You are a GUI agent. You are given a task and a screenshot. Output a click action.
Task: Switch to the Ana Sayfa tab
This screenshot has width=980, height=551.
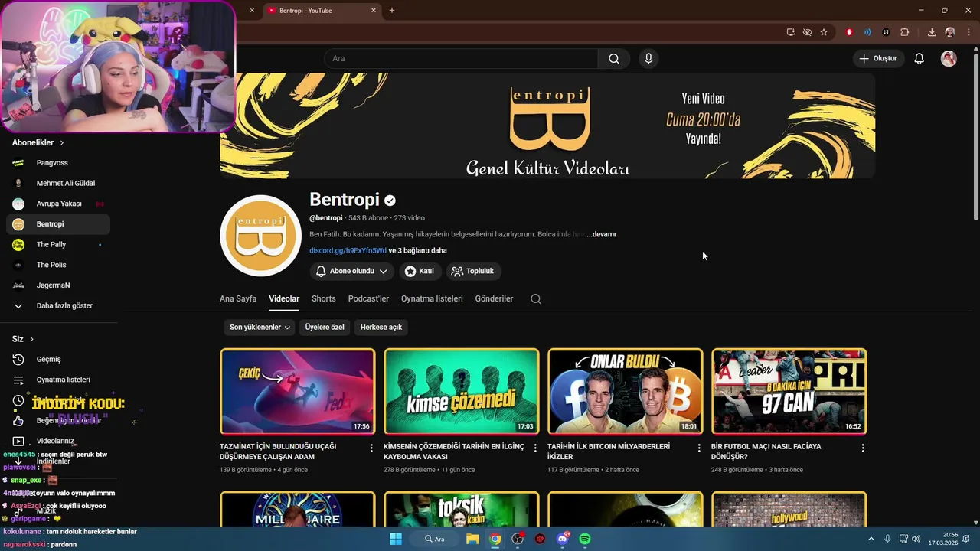point(238,298)
